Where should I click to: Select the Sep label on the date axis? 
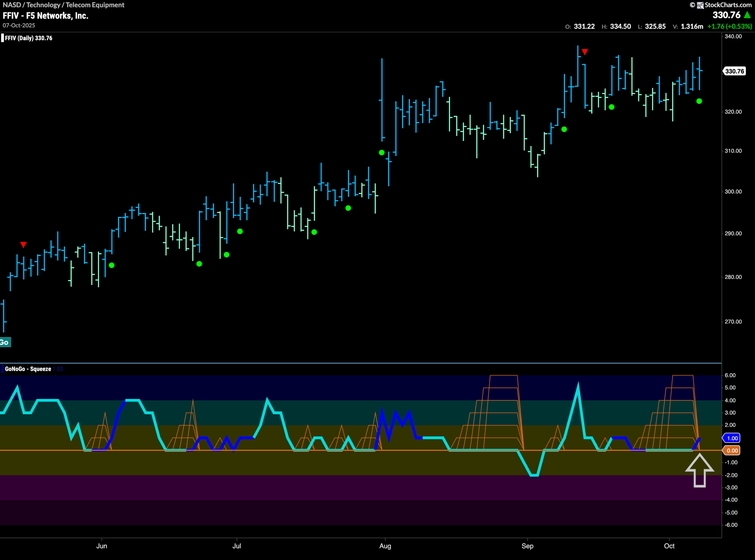pyautogui.click(x=528, y=546)
